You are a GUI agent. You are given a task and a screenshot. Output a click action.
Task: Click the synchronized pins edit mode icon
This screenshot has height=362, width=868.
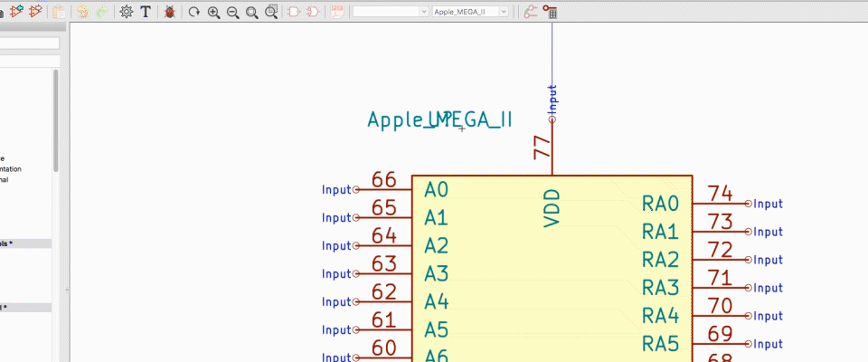click(x=531, y=12)
